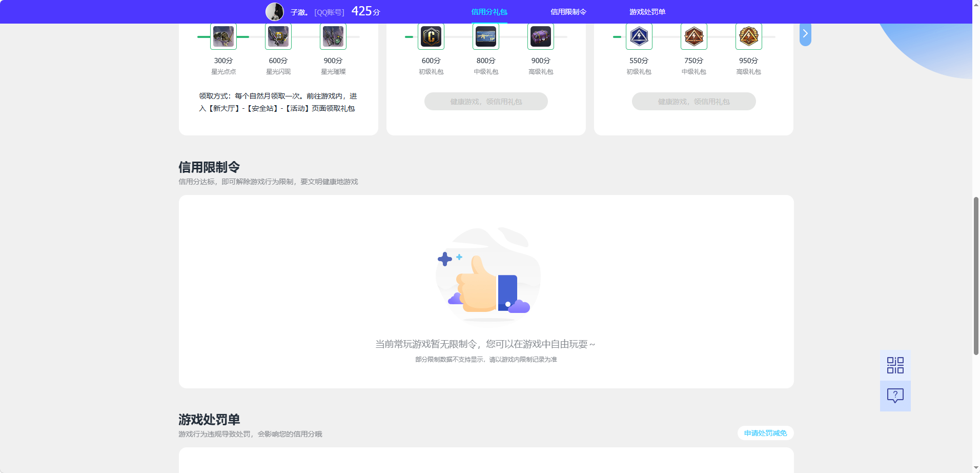
Task: Click the 当前常玩游戏暂无限制令 message
Action: (485, 344)
